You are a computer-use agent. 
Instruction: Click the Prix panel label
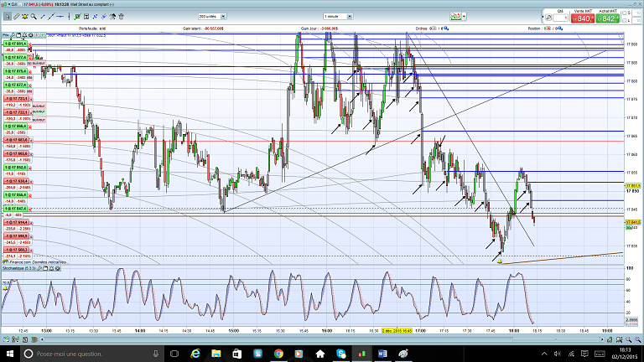click(5, 35)
